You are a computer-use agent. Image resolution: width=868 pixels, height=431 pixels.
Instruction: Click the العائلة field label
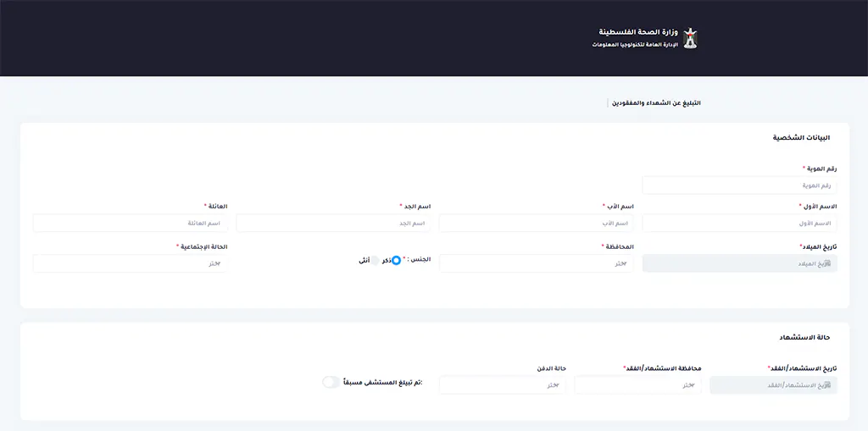(x=218, y=206)
